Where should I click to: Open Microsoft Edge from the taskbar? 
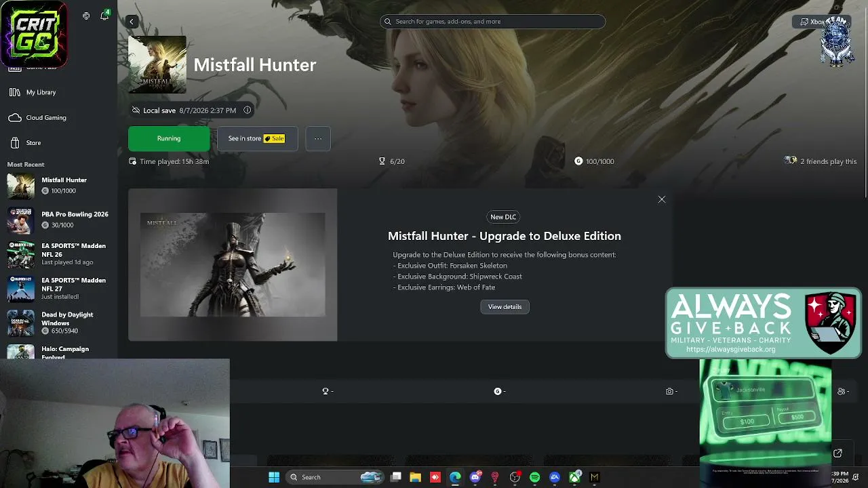455,477
